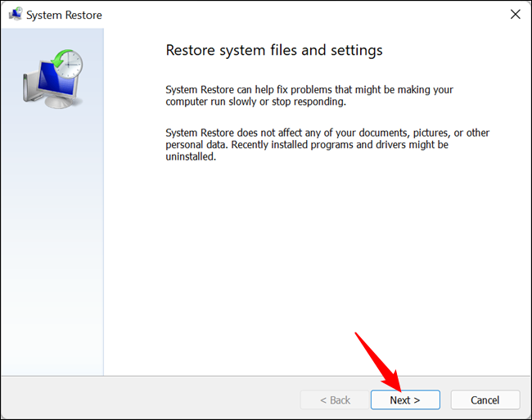Click the paragraph starting 'System Restore does not affect'
The image size is (532, 420).
[327, 145]
